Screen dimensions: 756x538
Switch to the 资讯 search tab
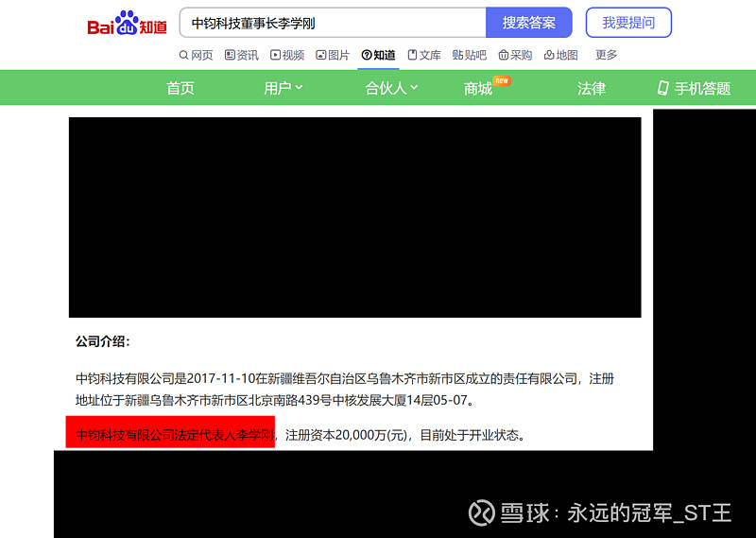pyautogui.click(x=242, y=55)
